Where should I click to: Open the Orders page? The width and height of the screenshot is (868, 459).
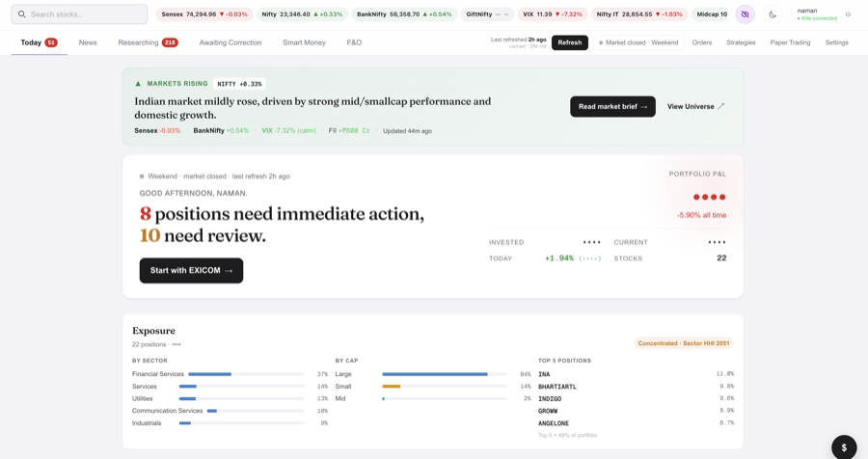(x=702, y=42)
